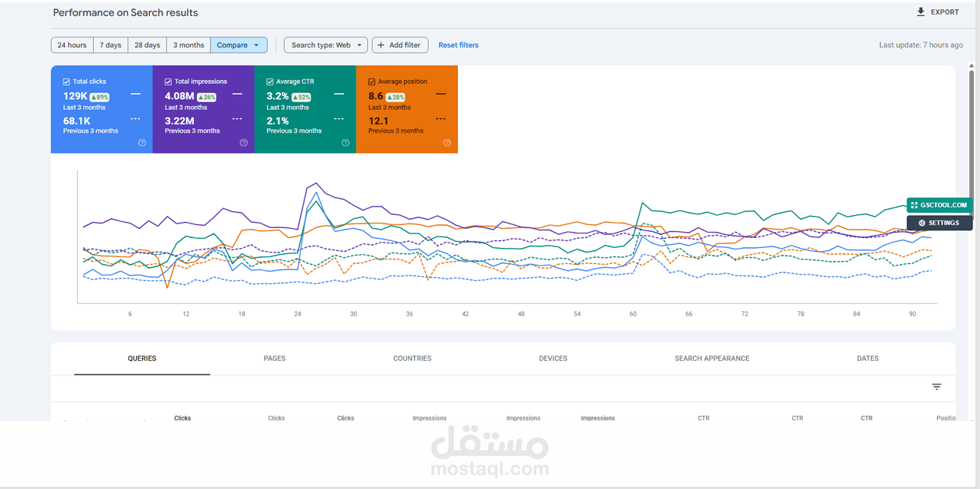Viewport: 980px width, 489px height.
Task: Uncheck the Total clicks checkbox
Action: point(66,82)
